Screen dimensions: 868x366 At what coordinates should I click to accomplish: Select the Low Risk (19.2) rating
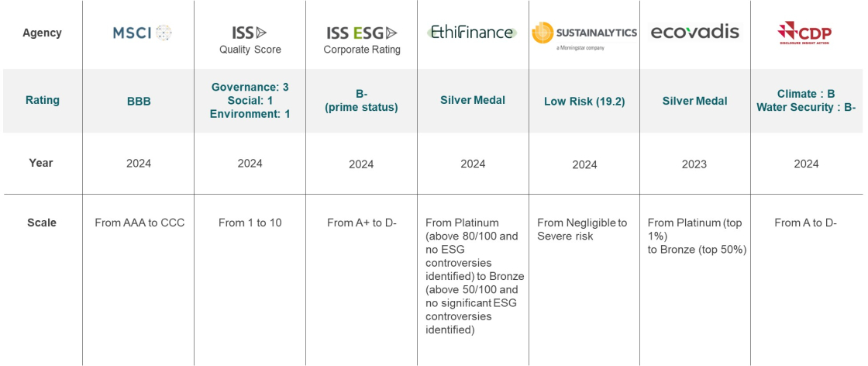584,101
